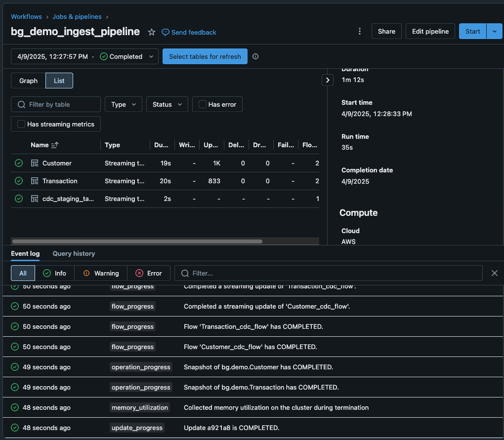The width and height of the screenshot is (504, 440).
Task: Click status icon of Update a921a8 COMPLETED event
Action: click(15, 428)
